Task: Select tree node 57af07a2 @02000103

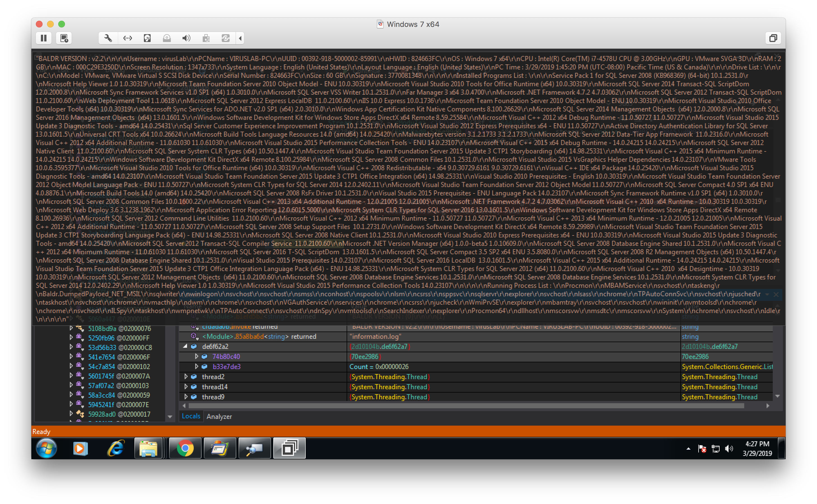Action: pos(119,385)
